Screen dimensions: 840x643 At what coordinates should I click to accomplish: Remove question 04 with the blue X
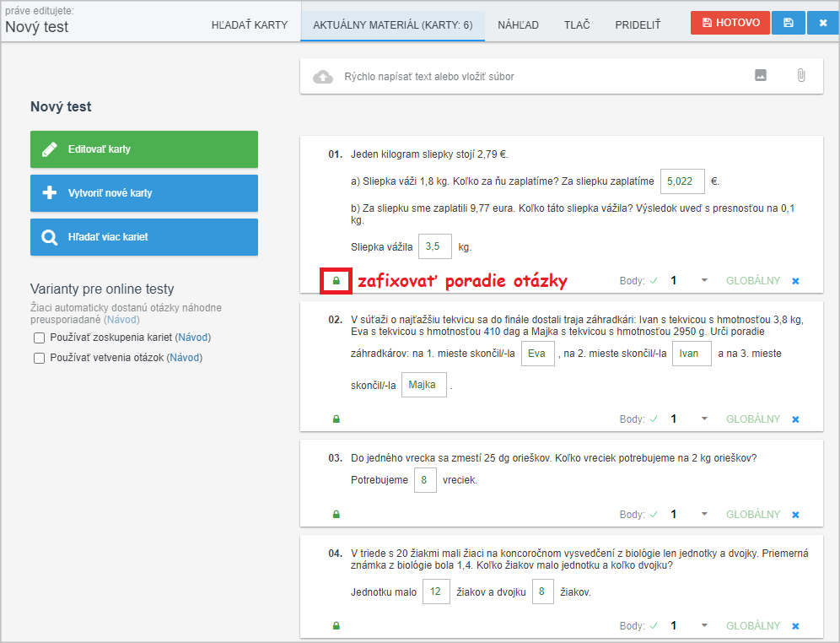[795, 626]
